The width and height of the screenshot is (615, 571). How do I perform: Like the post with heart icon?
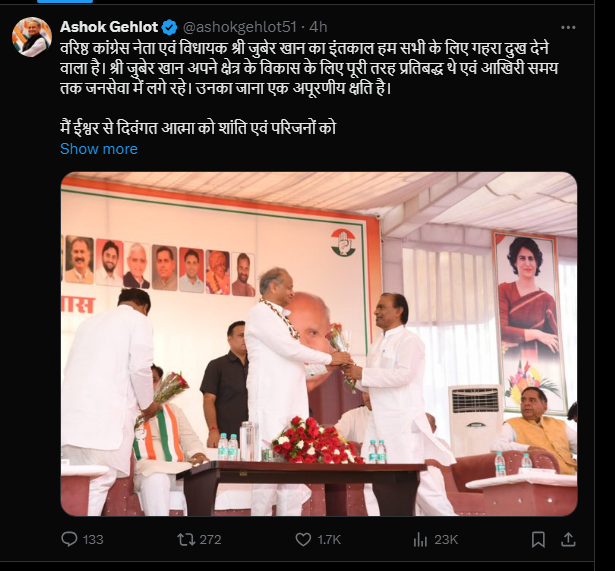coord(303,540)
